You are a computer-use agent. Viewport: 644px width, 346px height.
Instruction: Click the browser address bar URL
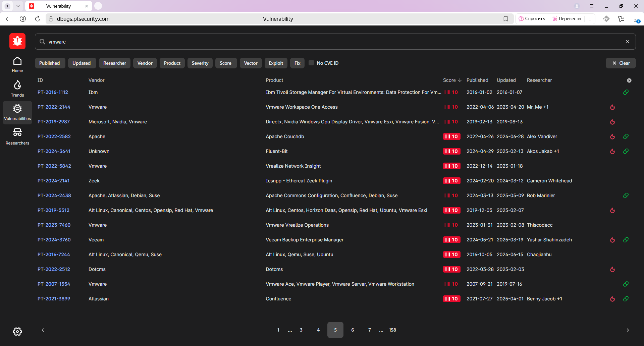[x=83, y=19]
